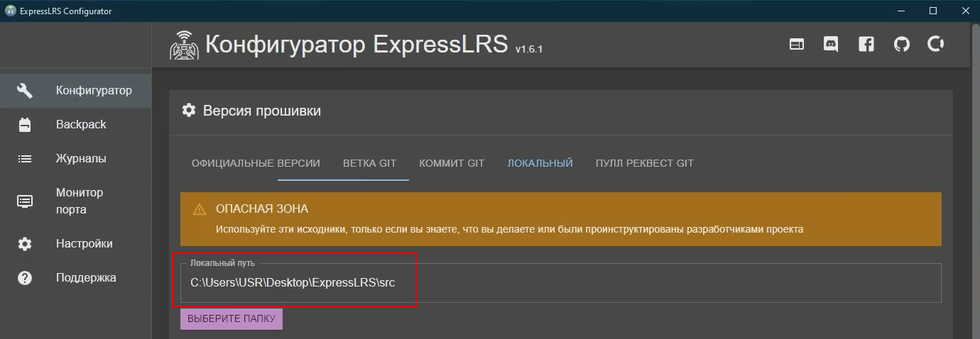This screenshot has height=339, width=980.
Task: Click the wrench icon for Конфигуратор
Action: pyautogui.click(x=25, y=90)
